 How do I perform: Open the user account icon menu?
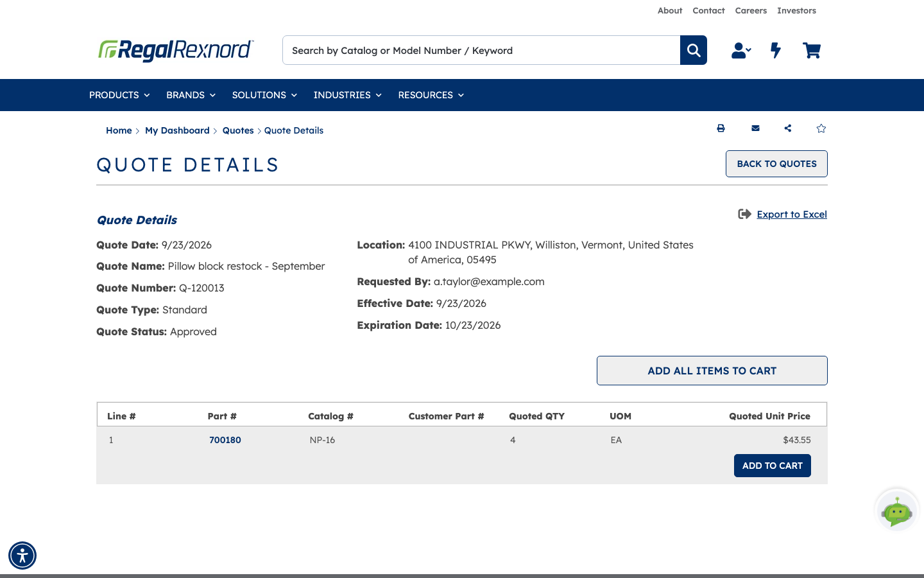741,50
